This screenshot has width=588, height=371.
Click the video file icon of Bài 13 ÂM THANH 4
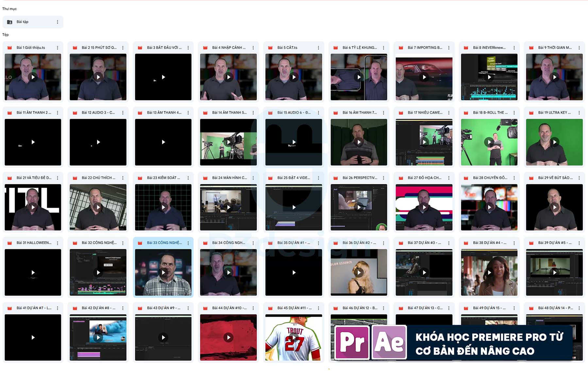coord(140,113)
